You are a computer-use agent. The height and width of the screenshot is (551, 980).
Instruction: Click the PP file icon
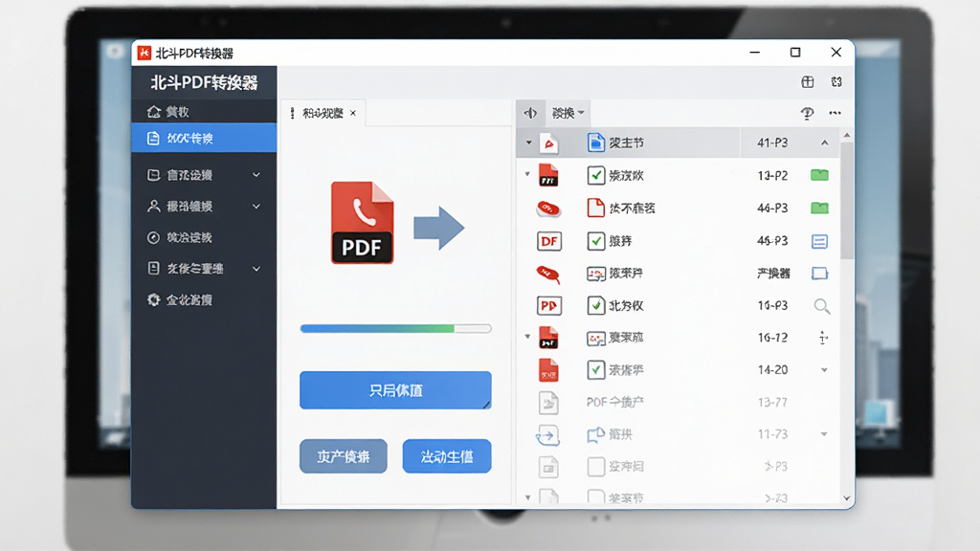(x=548, y=306)
